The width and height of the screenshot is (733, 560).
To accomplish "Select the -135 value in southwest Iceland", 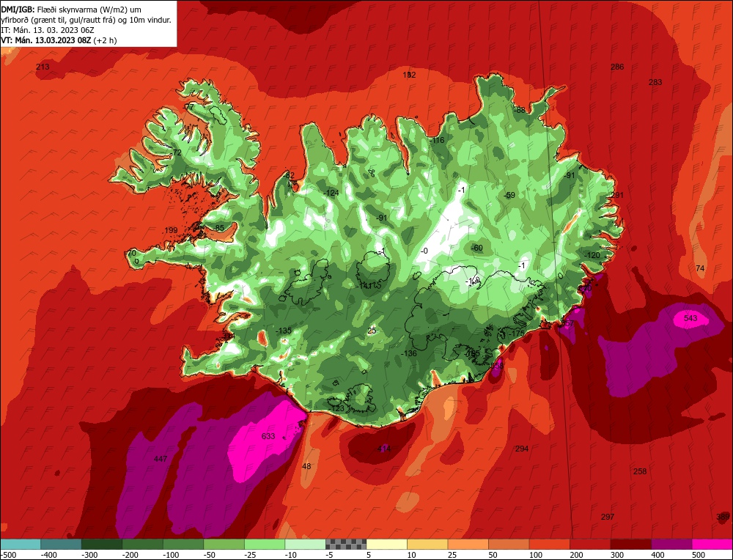I will (x=283, y=331).
